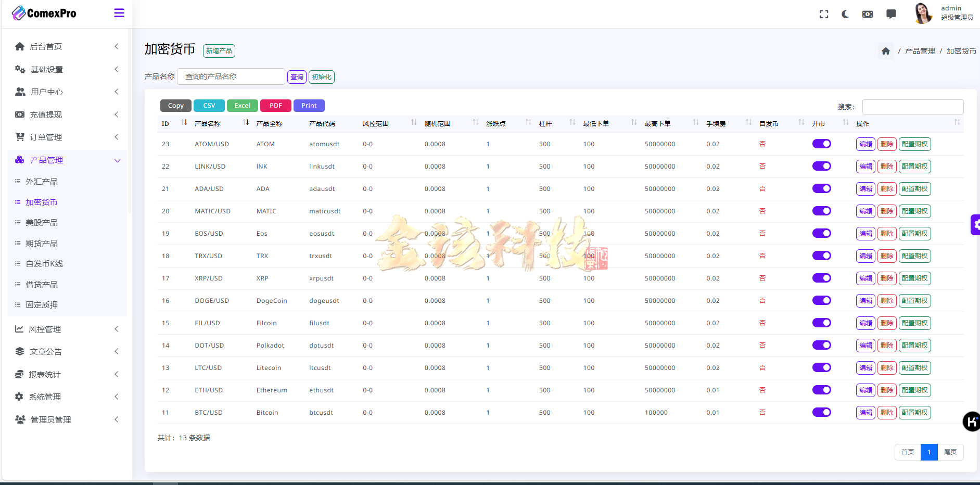This screenshot has height=485, width=980.
Task: Export the table using the Excel button
Action: click(x=242, y=105)
